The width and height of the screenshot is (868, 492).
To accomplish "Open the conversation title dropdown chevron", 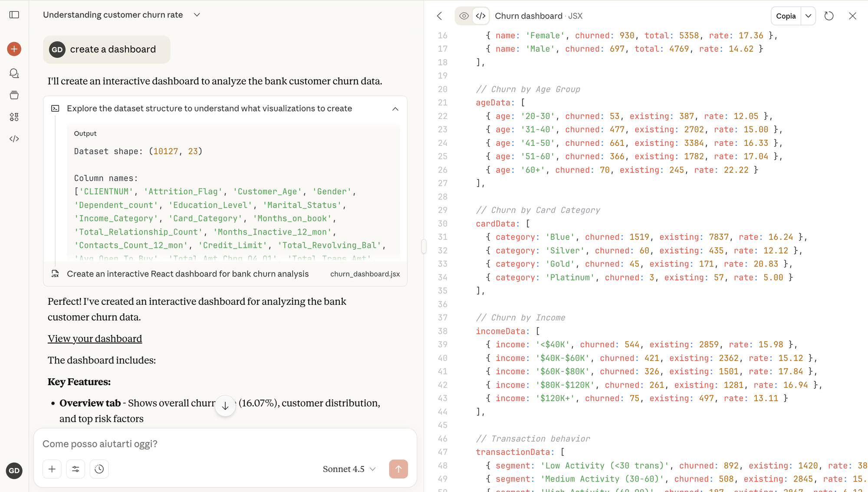I will pyautogui.click(x=197, y=15).
